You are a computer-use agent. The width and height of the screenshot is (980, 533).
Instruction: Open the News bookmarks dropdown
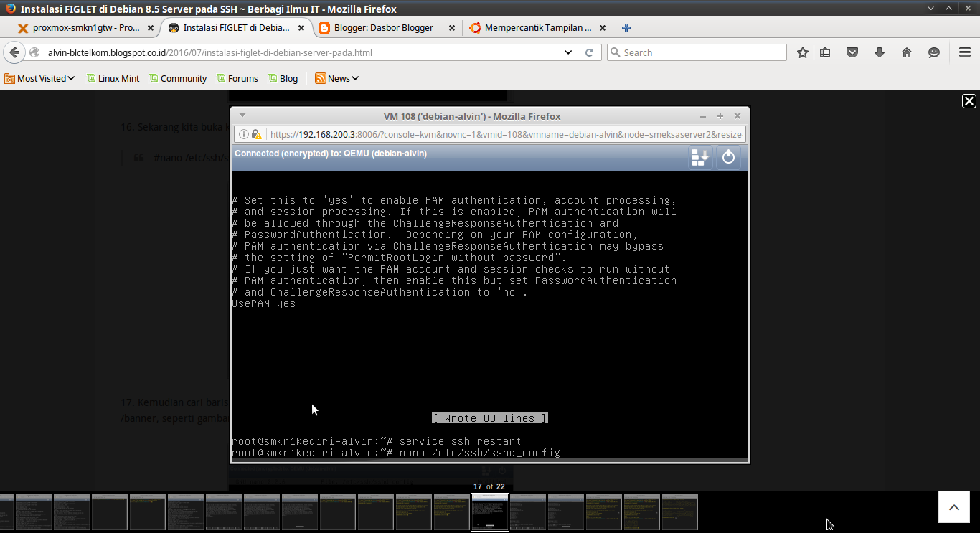pos(336,78)
